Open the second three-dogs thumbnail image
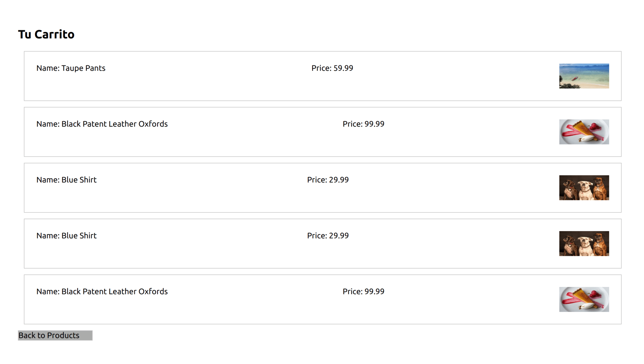The width and height of the screenshot is (644, 364). (x=584, y=243)
